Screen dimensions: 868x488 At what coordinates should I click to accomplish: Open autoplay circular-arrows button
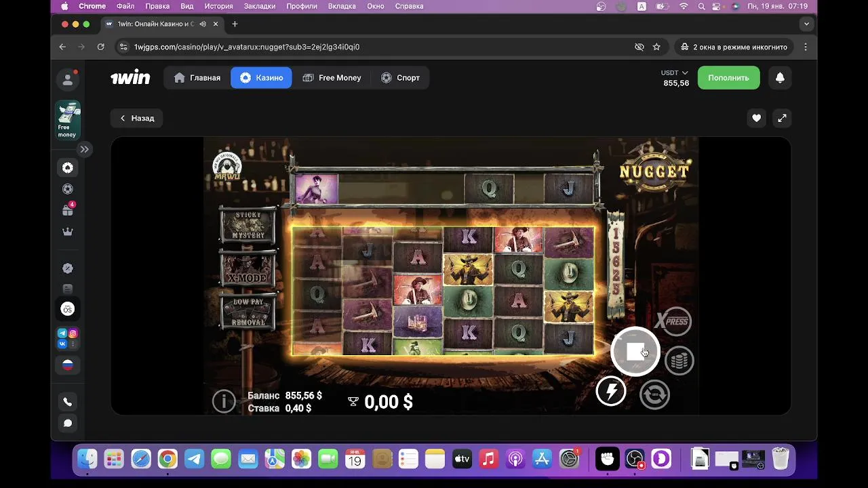(654, 394)
